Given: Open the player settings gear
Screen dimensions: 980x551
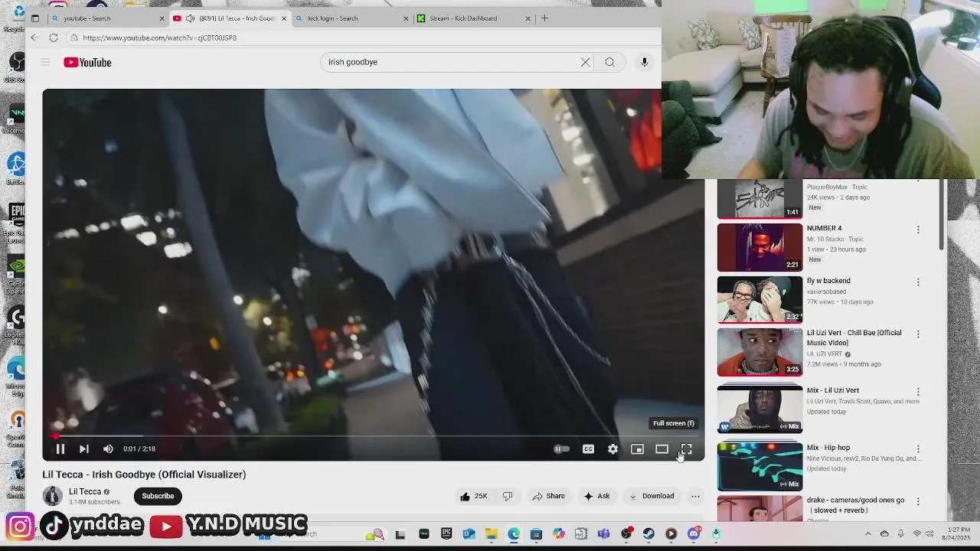Looking at the screenshot, I should click(x=612, y=449).
